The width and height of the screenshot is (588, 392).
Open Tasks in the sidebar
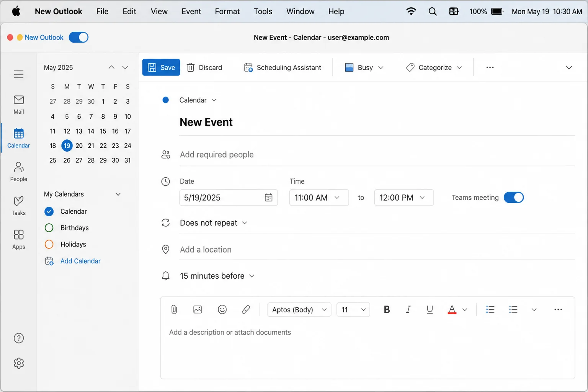[x=18, y=206]
